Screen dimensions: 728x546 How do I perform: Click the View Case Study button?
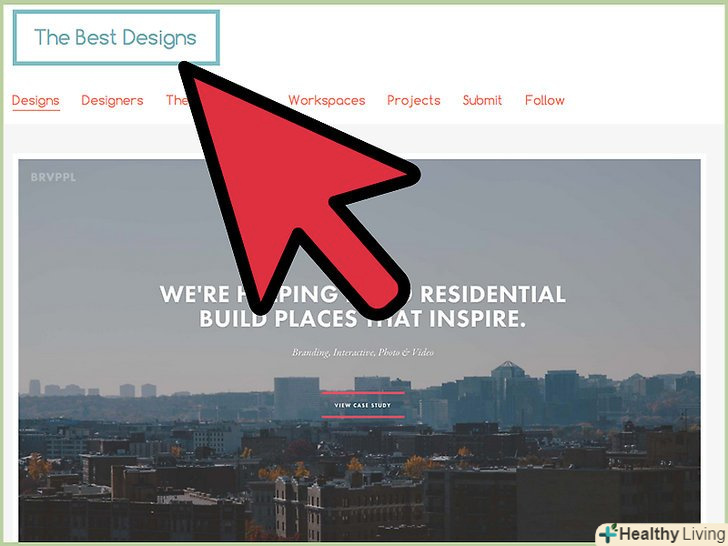[x=363, y=405]
